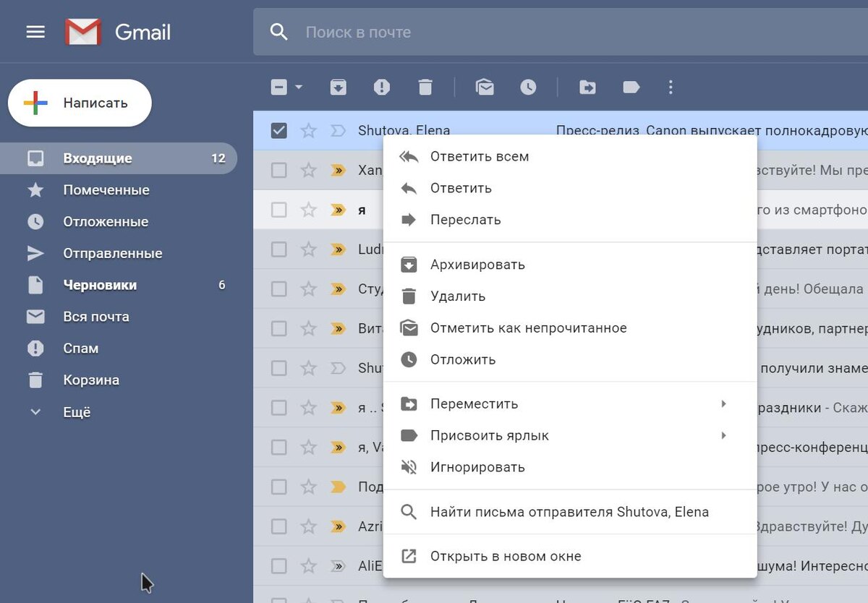Choose Отложить in the context menu

click(570, 360)
